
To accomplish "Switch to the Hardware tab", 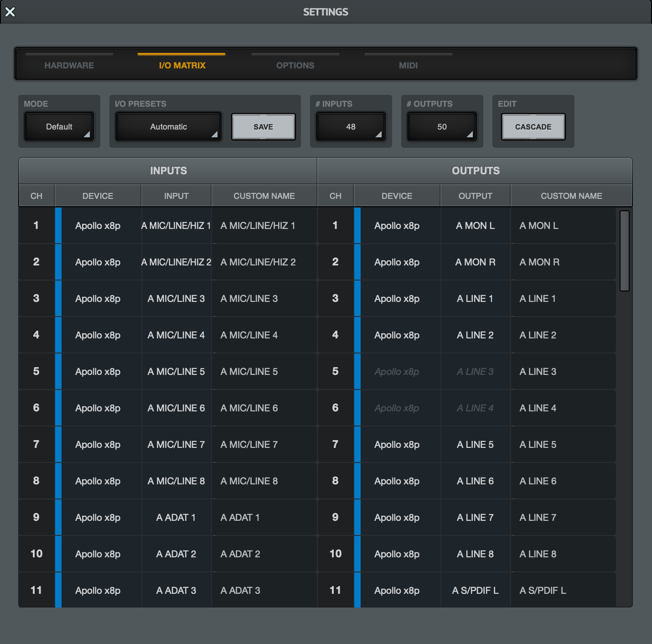I will pos(69,65).
